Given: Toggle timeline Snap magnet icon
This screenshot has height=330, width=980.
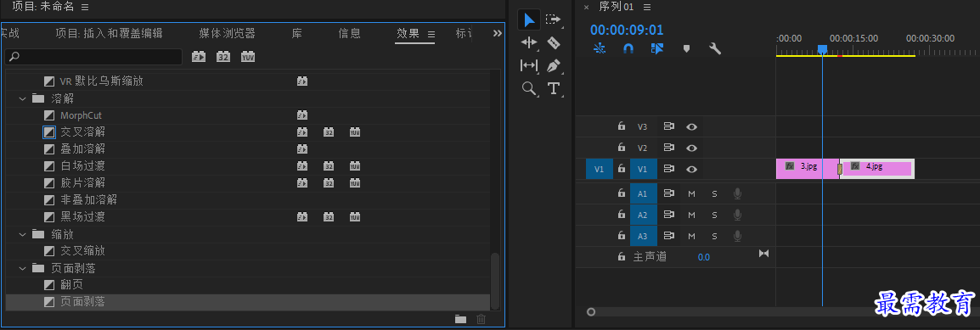Looking at the screenshot, I should (628, 48).
